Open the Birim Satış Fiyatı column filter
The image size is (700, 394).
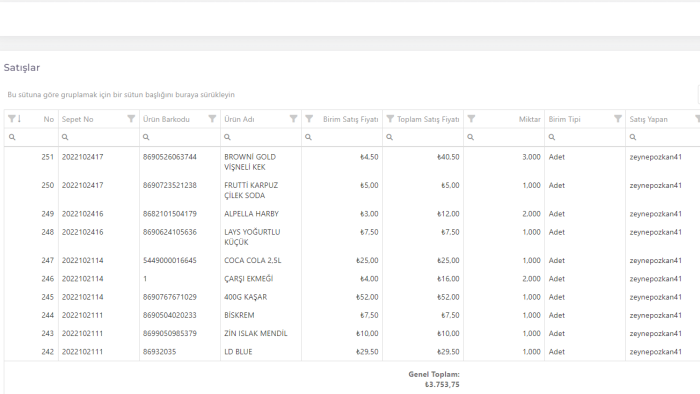pos(309,119)
